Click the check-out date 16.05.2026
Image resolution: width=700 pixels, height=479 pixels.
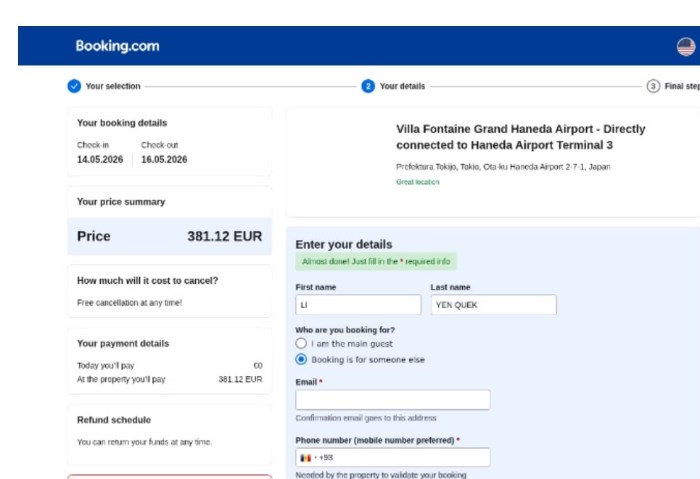tap(164, 159)
